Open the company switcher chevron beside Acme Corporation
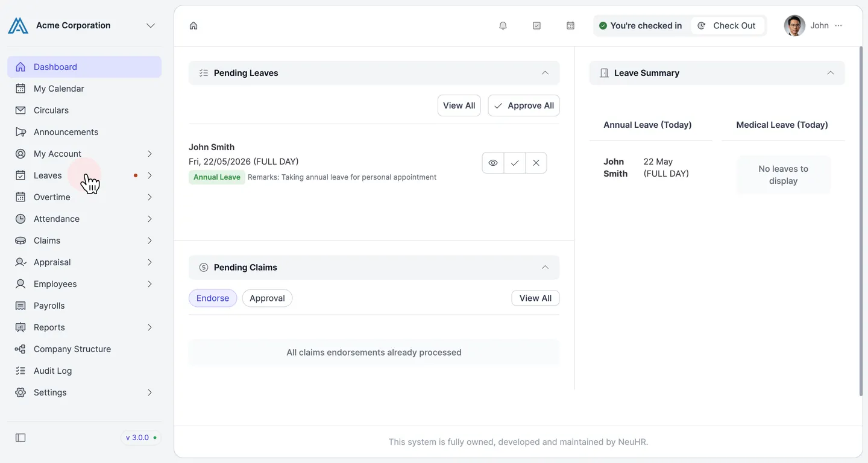Screen dimensions: 868x463 tap(151, 25)
